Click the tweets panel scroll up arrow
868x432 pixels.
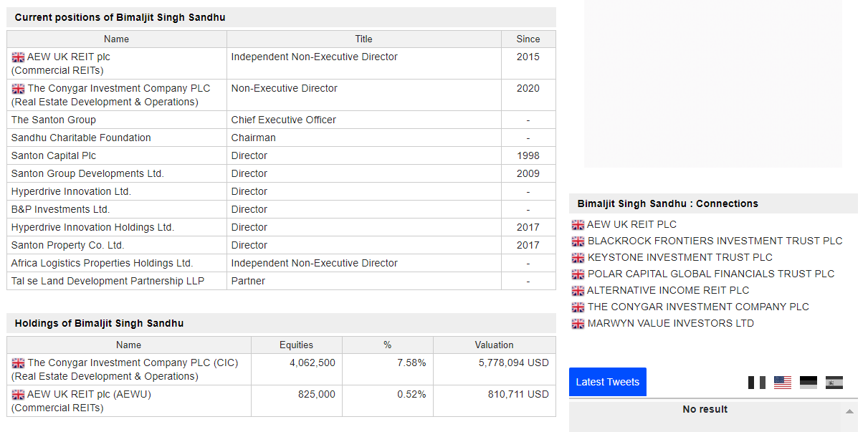pos(849,411)
